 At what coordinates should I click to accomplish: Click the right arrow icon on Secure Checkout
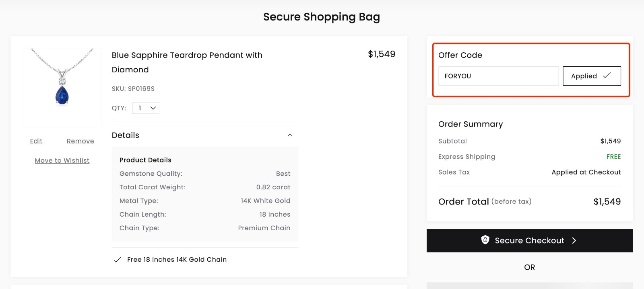click(x=574, y=240)
